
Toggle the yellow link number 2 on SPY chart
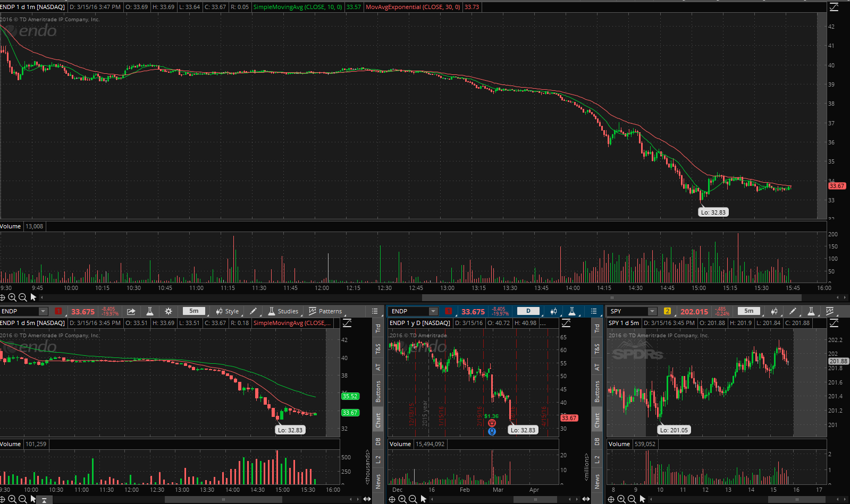tap(667, 311)
